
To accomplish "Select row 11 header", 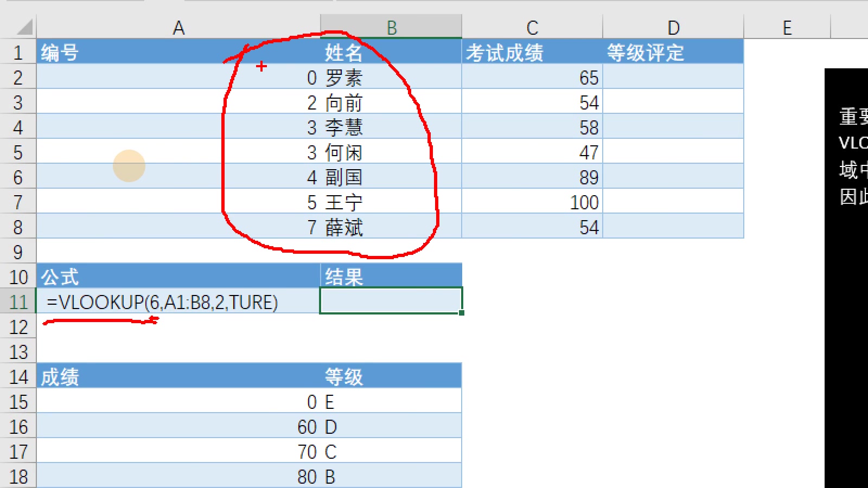I will pyautogui.click(x=18, y=301).
